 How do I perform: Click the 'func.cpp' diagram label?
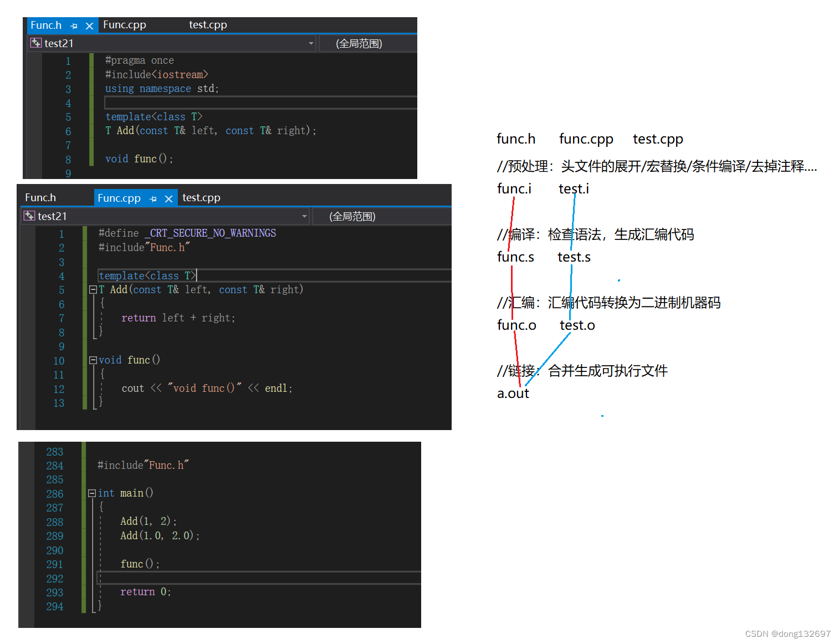(586, 139)
